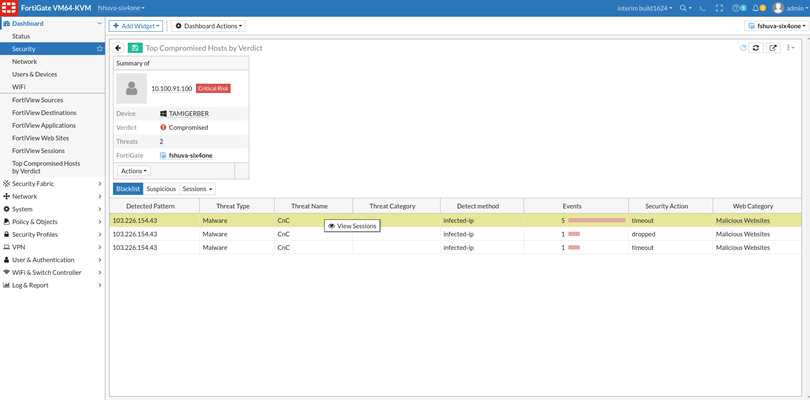The width and height of the screenshot is (810, 400).
Task: Click the green save icon in widget header
Action: (135, 48)
